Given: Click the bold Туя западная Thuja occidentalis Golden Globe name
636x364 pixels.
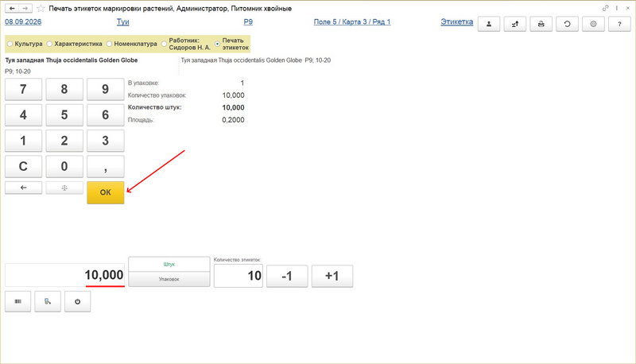Looking at the screenshot, I should (72, 60).
